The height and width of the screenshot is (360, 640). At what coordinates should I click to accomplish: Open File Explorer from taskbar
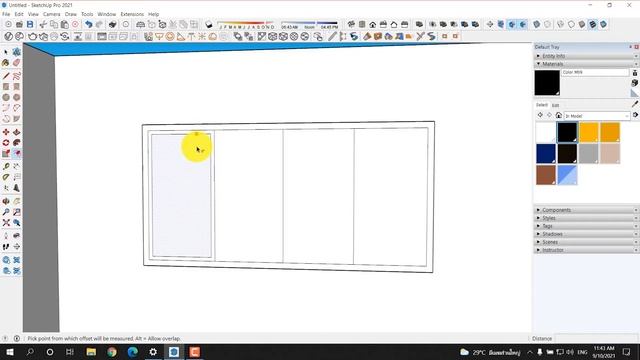coord(91,352)
